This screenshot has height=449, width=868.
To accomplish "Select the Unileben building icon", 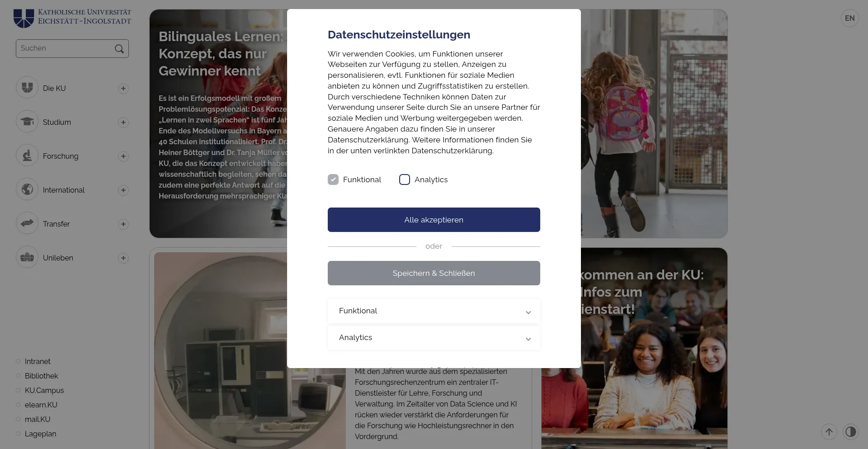I will click(x=27, y=257).
